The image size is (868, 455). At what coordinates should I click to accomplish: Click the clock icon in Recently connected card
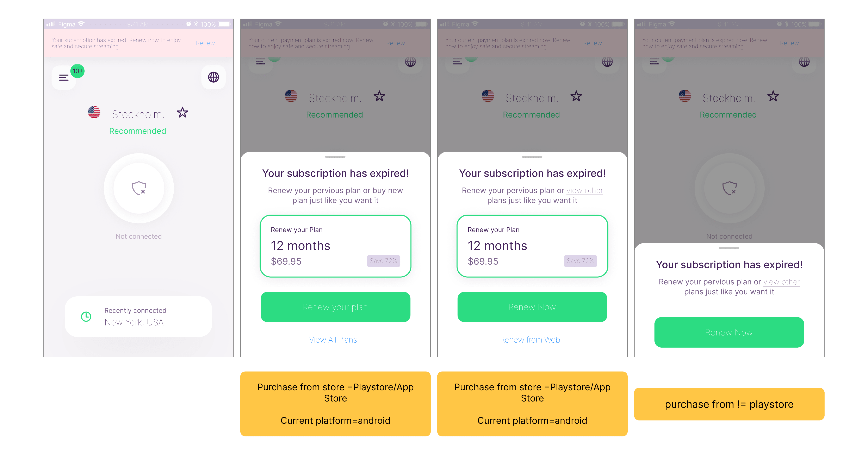pos(86,317)
